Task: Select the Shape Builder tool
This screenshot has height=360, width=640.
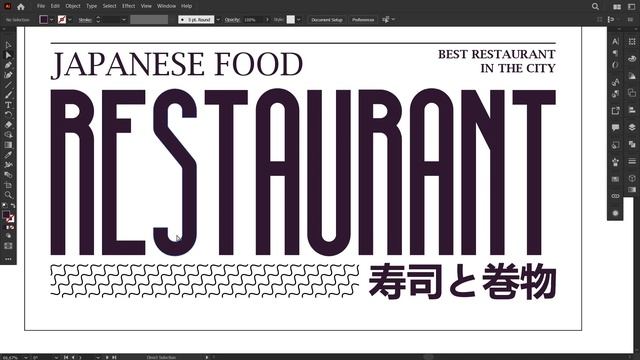Action: pos(8,135)
